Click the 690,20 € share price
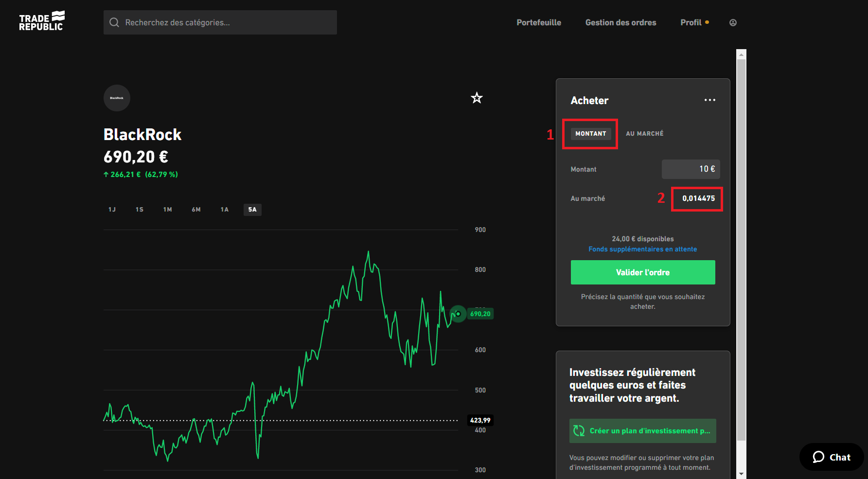 pyautogui.click(x=136, y=157)
